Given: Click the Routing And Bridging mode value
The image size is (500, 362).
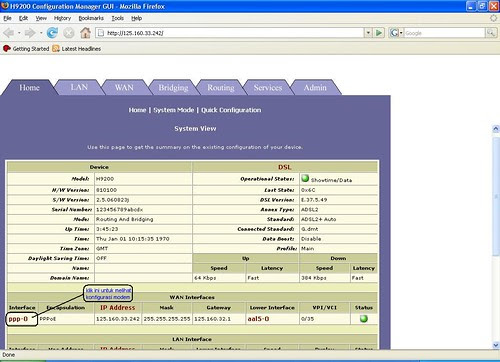Looking at the screenshot, I should tap(125, 219).
